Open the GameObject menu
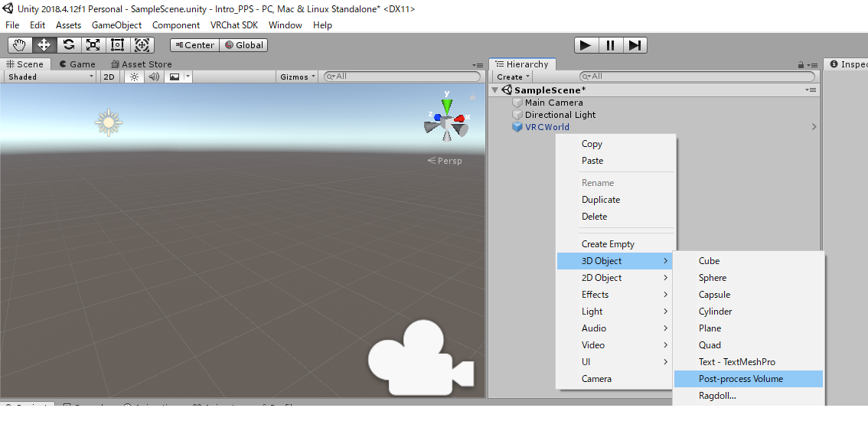 click(117, 25)
